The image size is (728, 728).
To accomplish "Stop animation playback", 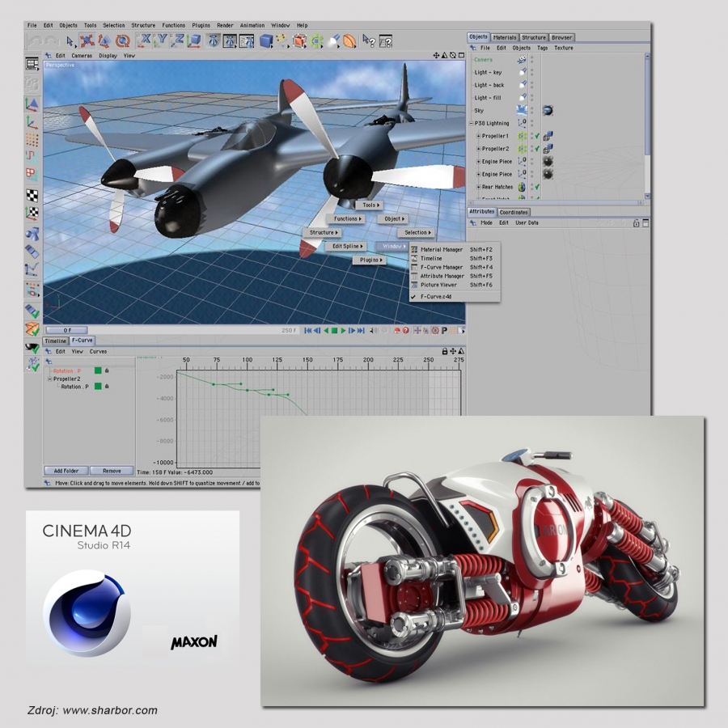I will tap(334, 331).
